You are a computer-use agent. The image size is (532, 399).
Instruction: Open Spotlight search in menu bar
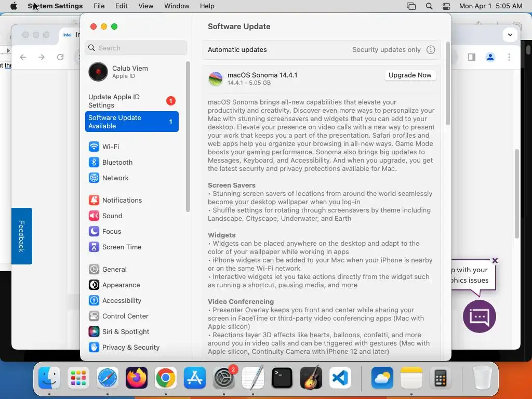[429, 6]
